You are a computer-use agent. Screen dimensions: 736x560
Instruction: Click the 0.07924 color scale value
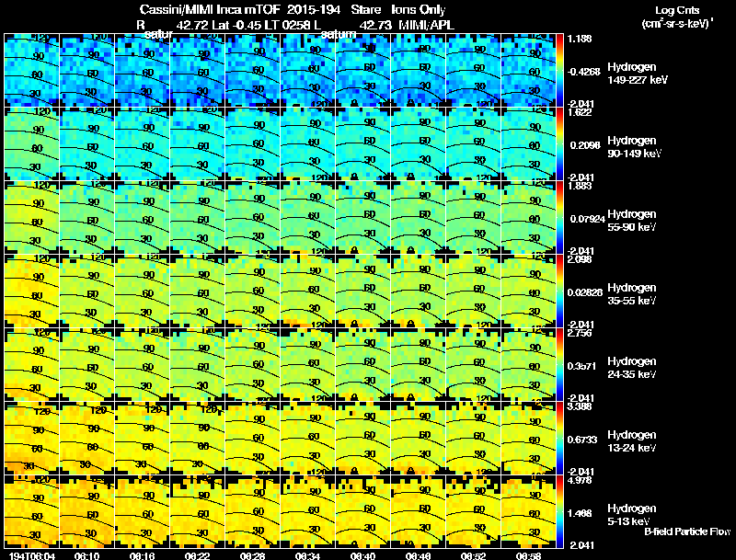pos(587,219)
